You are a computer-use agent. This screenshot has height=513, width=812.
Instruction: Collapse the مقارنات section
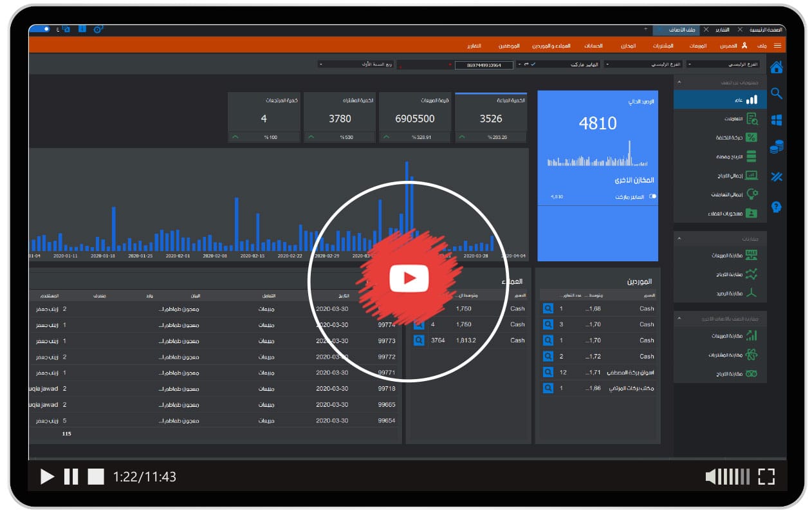coord(678,239)
